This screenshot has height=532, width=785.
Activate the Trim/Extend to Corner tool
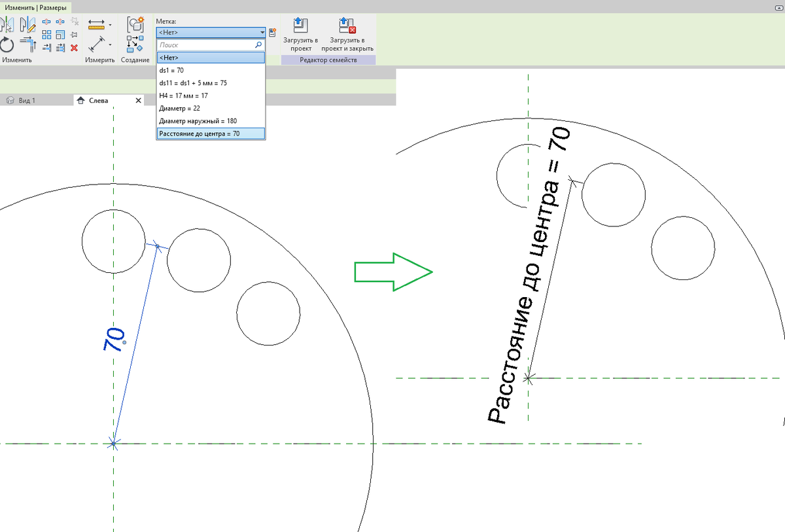click(28, 44)
